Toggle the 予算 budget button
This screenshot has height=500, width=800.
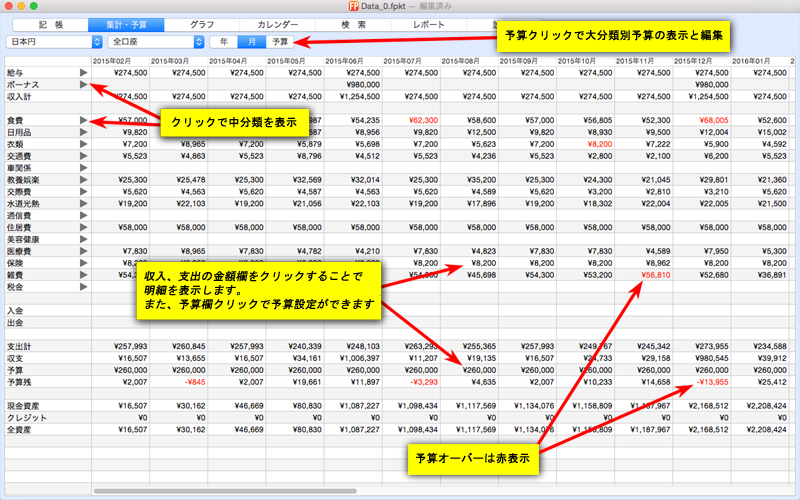(x=282, y=42)
